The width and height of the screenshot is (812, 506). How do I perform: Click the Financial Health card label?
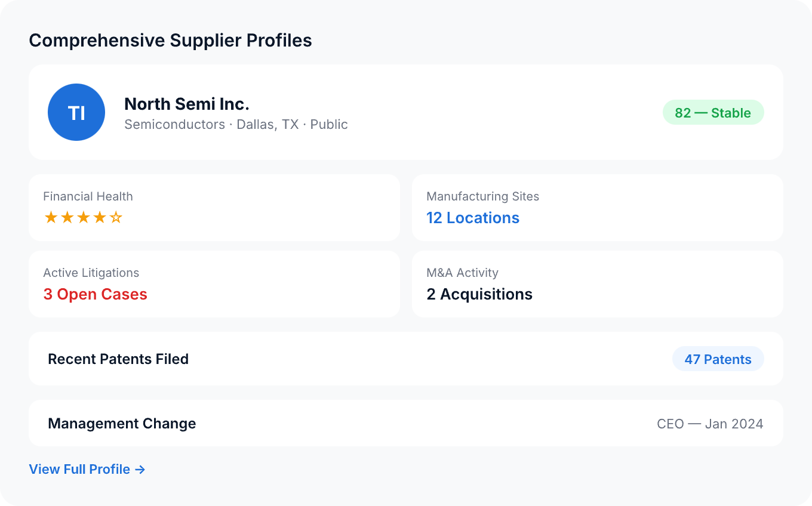click(88, 196)
